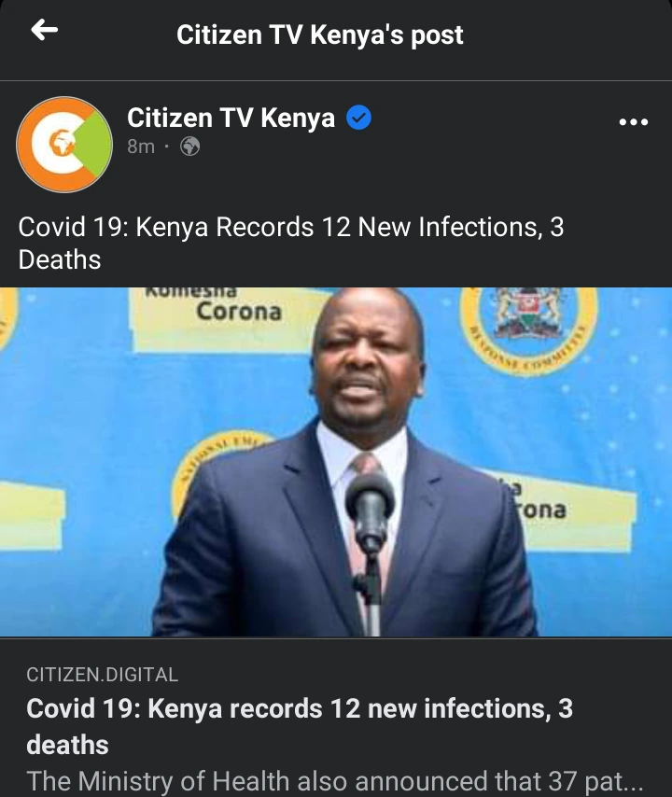Open the article preview photo of the speaker
This screenshot has width=672, height=797.
pyautogui.click(x=336, y=462)
